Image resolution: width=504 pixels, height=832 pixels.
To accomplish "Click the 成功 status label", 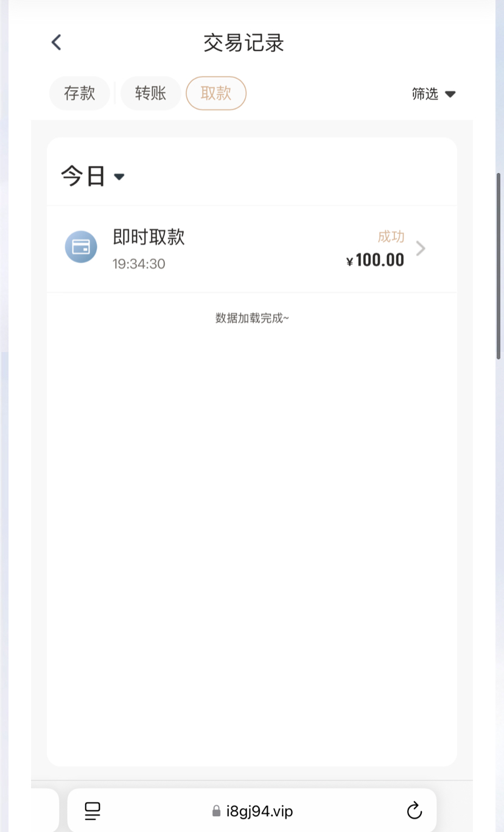I will (x=391, y=237).
